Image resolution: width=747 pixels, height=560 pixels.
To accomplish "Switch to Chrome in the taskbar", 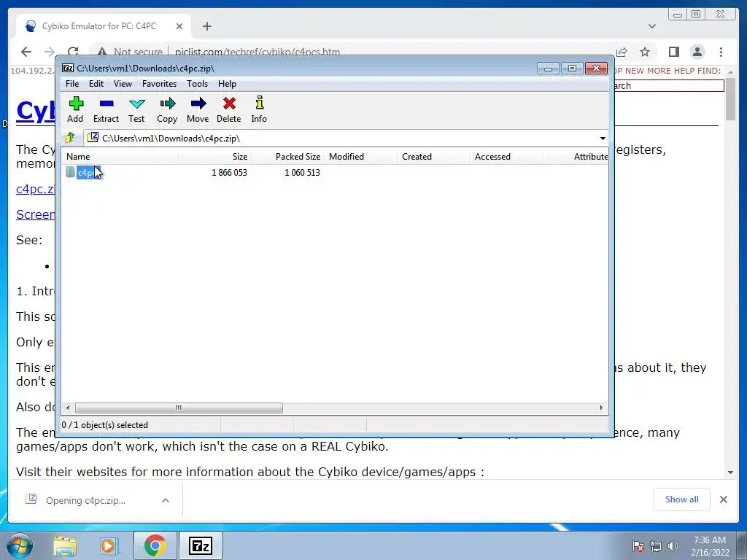I will click(155, 545).
